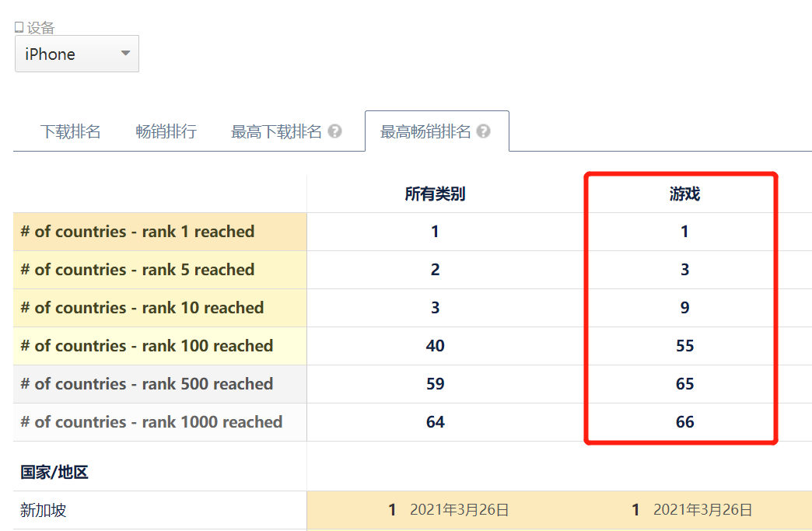Switch to 下载排名 tab
The width and height of the screenshot is (812, 531).
coord(71,131)
